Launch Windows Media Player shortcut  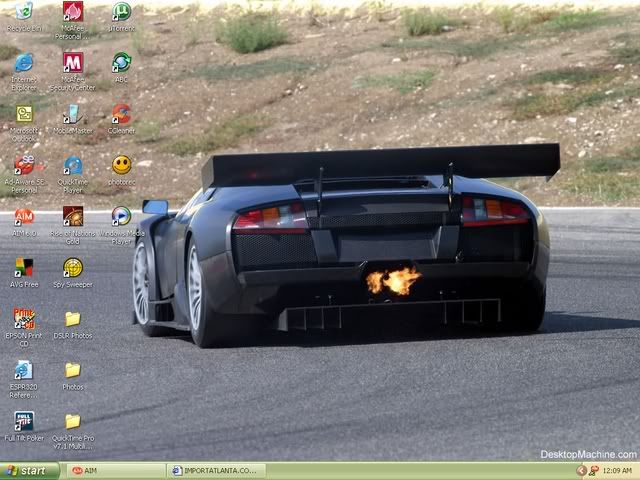click(121, 216)
